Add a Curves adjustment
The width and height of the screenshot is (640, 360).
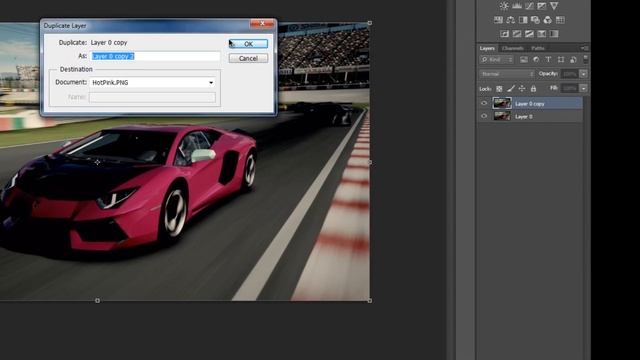[529, 6]
